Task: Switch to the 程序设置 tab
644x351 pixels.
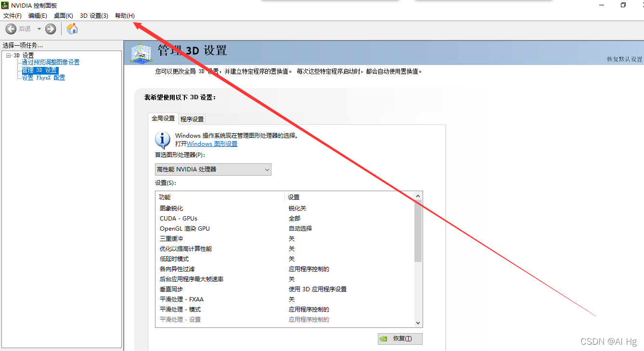Action: 192,119
